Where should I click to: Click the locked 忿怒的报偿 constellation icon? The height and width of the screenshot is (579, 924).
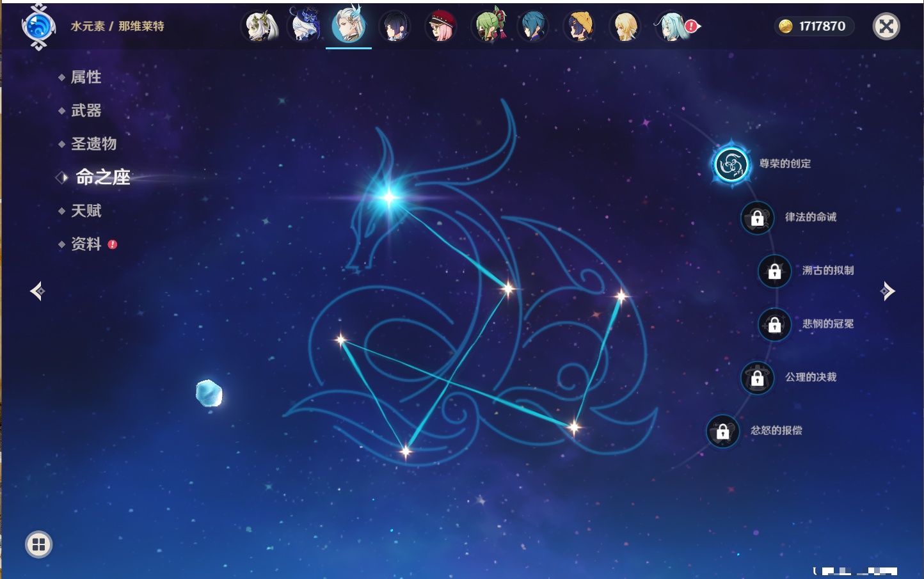click(722, 432)
